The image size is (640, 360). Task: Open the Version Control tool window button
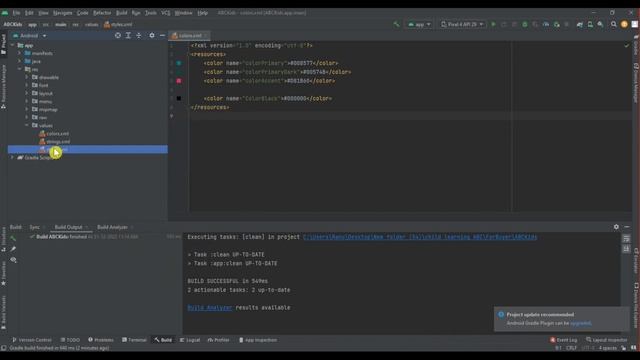pyautogui.click(x=31, y=340)
